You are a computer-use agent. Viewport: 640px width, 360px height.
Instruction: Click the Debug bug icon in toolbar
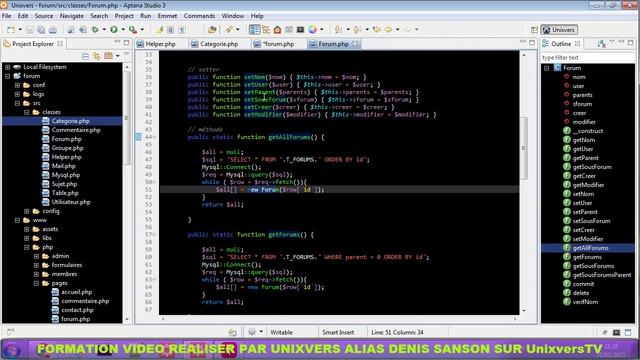(95, 30)
